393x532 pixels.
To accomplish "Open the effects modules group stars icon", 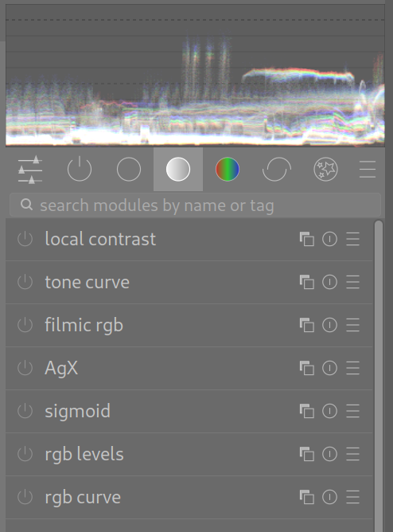I will [325, 169].
